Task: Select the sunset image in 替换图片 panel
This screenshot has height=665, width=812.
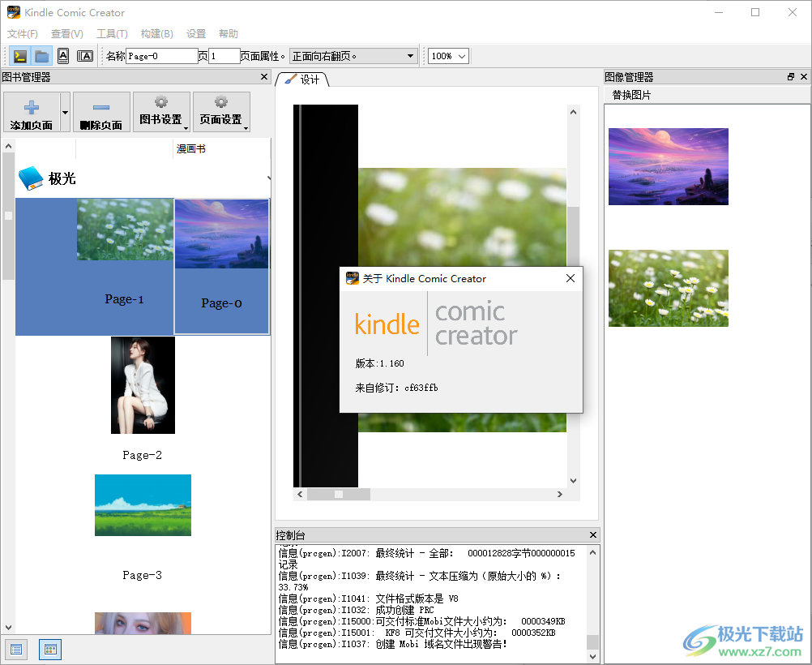Action: (668, 166)
